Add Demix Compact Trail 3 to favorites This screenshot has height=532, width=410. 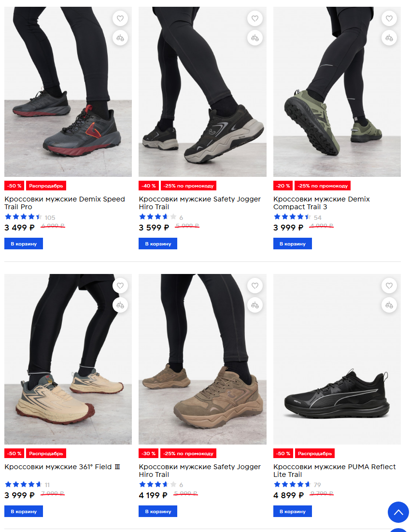pyautogui.click(x=389, y=18)
